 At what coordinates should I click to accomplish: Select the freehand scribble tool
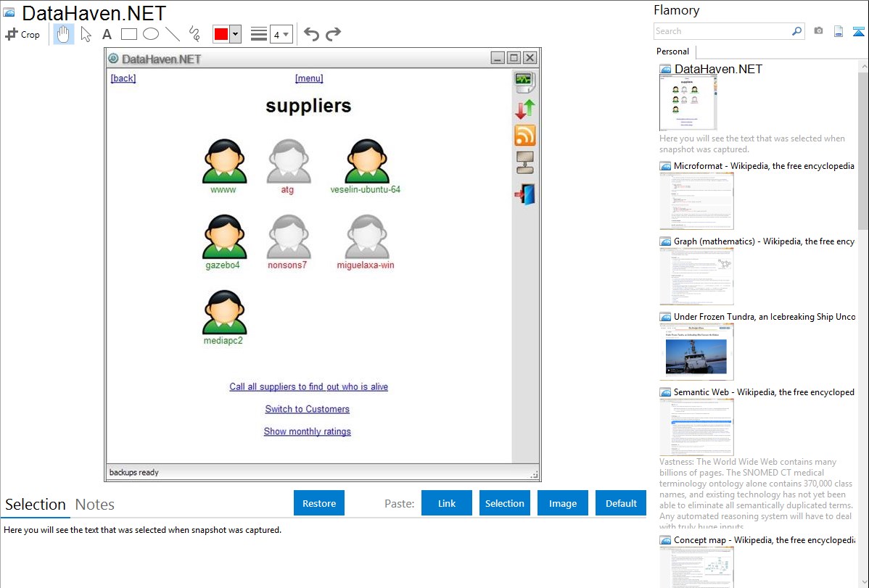[194, 34]
